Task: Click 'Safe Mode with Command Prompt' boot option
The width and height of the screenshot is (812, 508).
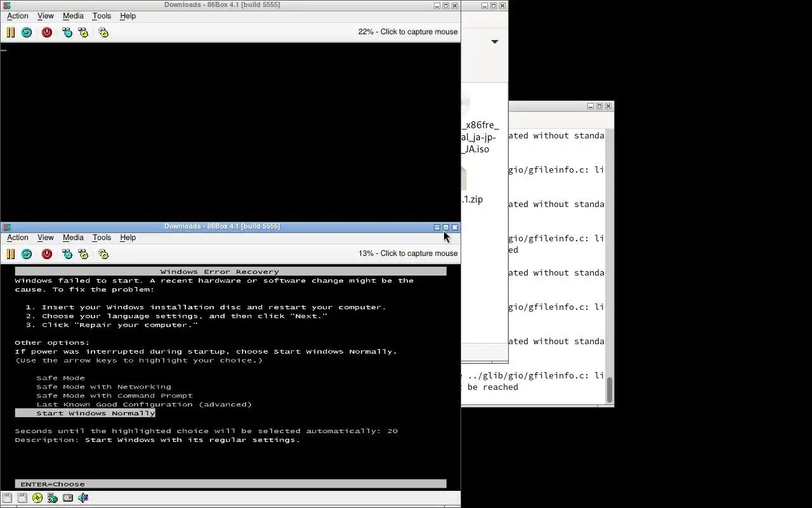Action: [x=114, y=396]
